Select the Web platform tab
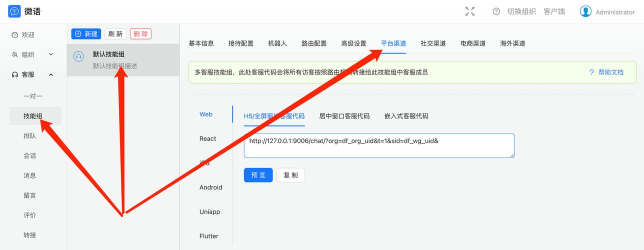This screenshot has height=250, width=644. (x=206, y=114)
